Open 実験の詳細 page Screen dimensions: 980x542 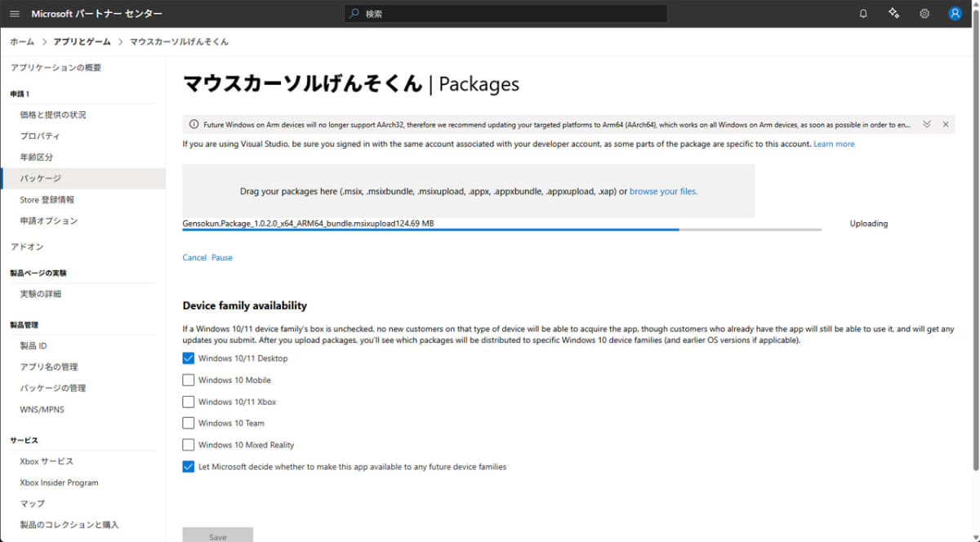coord(40,294)
